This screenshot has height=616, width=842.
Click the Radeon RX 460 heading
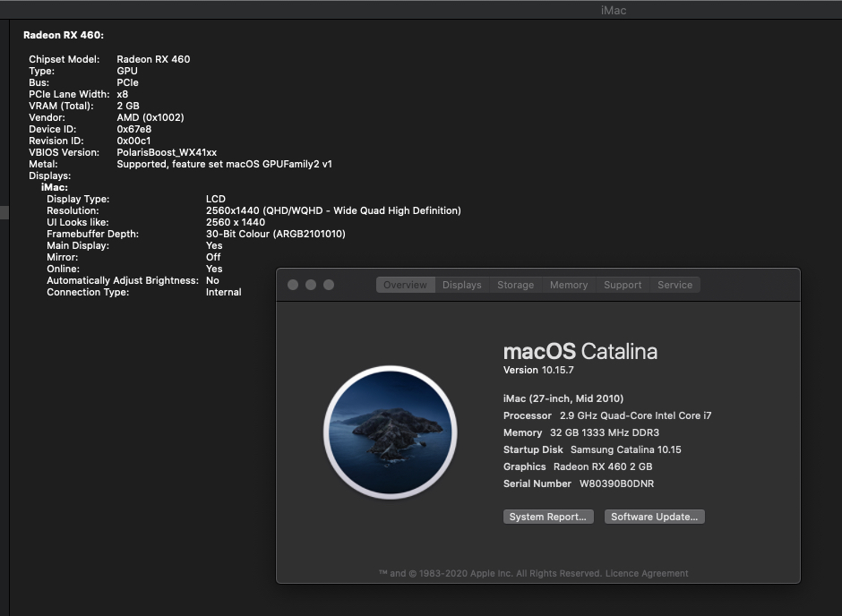[x=64, y=35]
